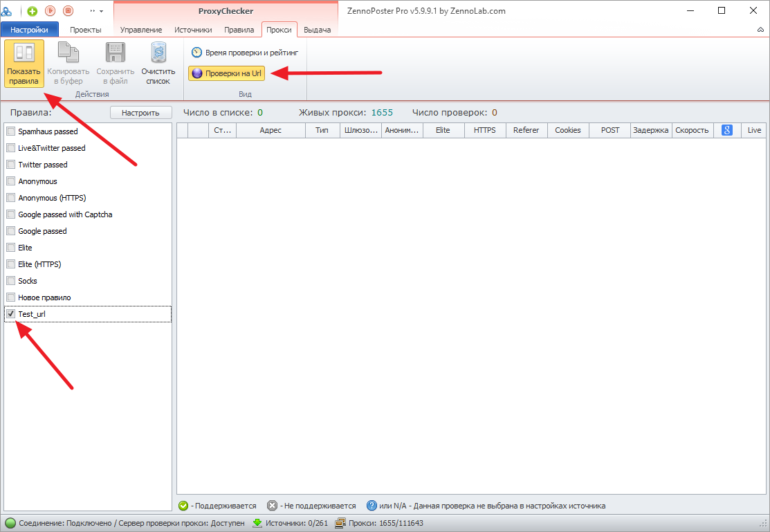Click Прокси icon in status bar
Viewport: 770px width, 532px height.
(340, 523)
